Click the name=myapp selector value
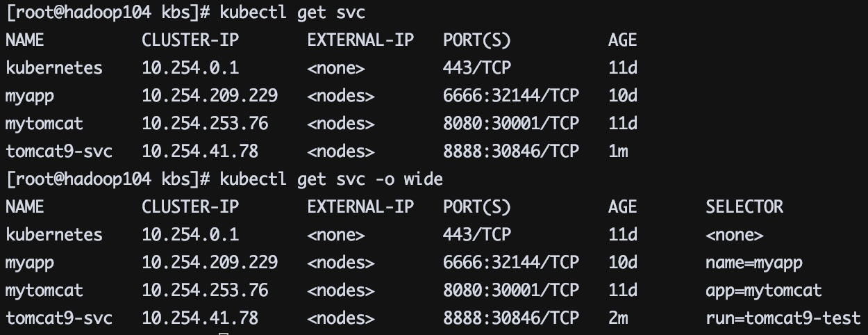868x335 pixels. click(753, 263)
